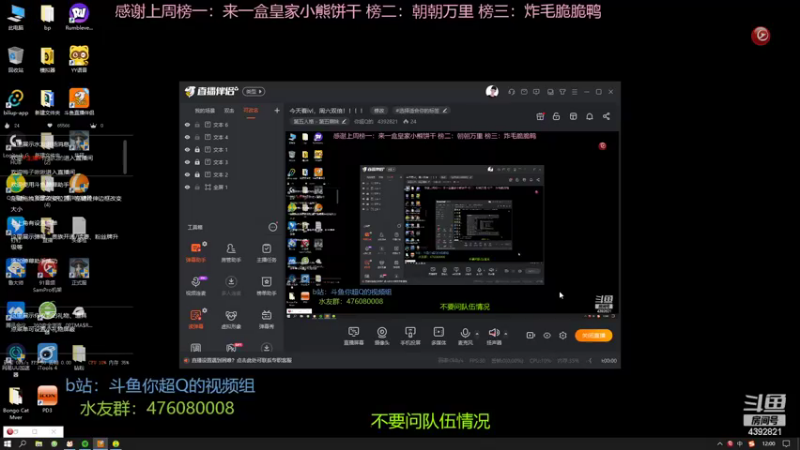Hide the 全屏 1 capture layer

(x=187, y=187)
